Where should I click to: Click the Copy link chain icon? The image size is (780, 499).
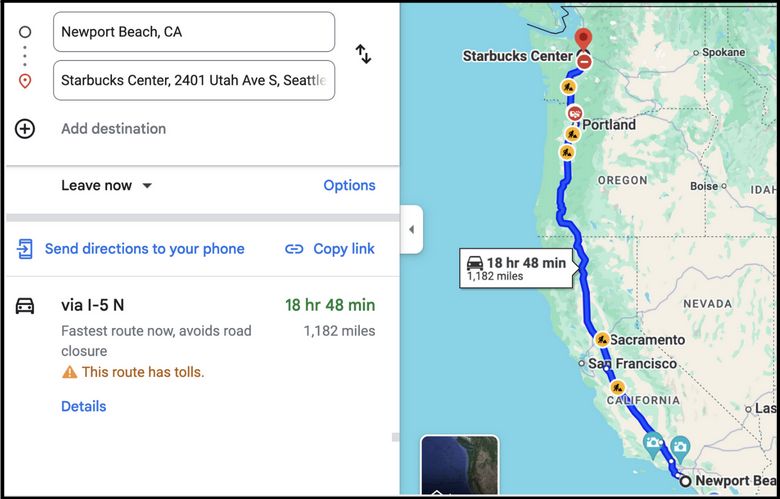point(294,249)
